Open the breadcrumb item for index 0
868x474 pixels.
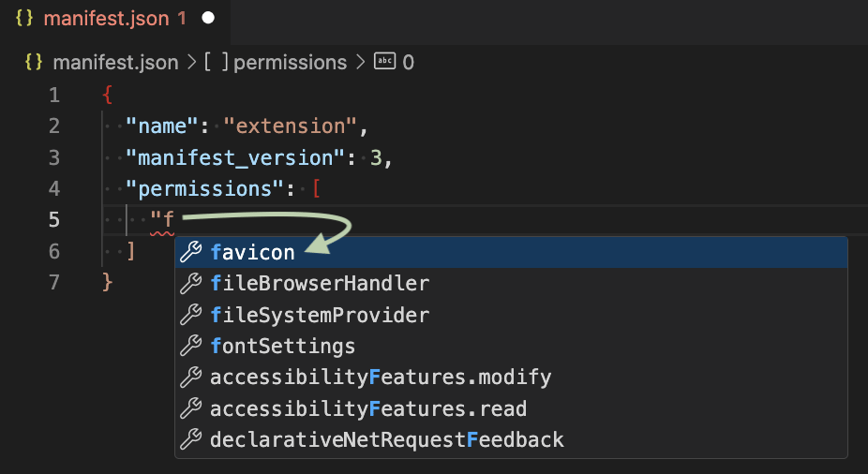(x=408, y=63)
